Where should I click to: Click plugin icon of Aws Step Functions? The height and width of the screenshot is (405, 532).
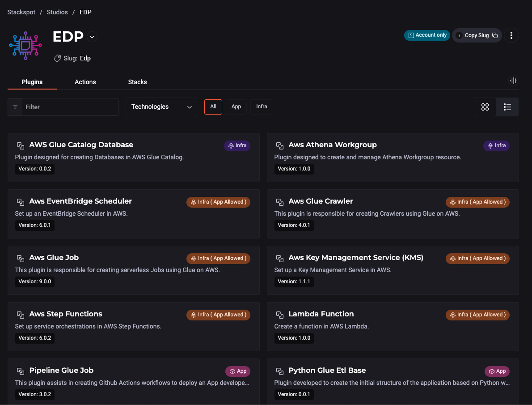(x=21, y=315)
